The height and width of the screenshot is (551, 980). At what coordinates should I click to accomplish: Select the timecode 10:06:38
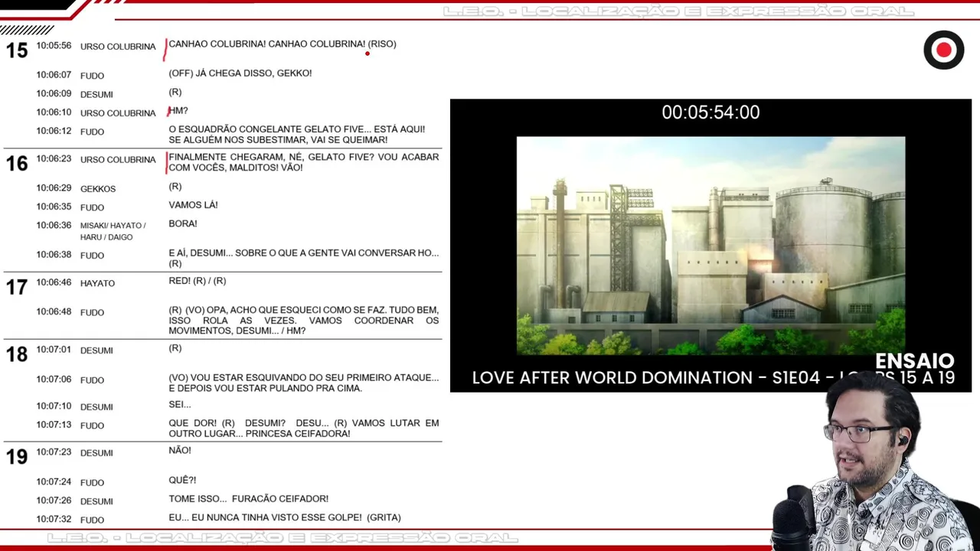[x=54, y=255]
